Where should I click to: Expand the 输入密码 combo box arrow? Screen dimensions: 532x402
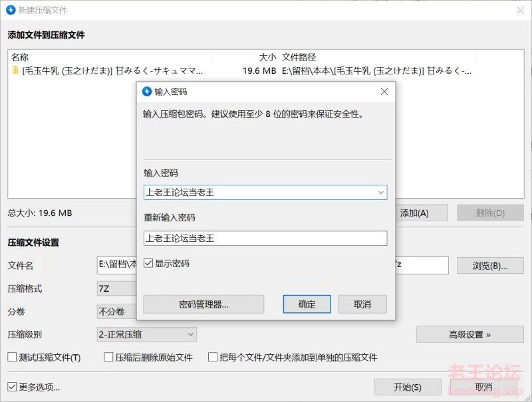(381, 193)
